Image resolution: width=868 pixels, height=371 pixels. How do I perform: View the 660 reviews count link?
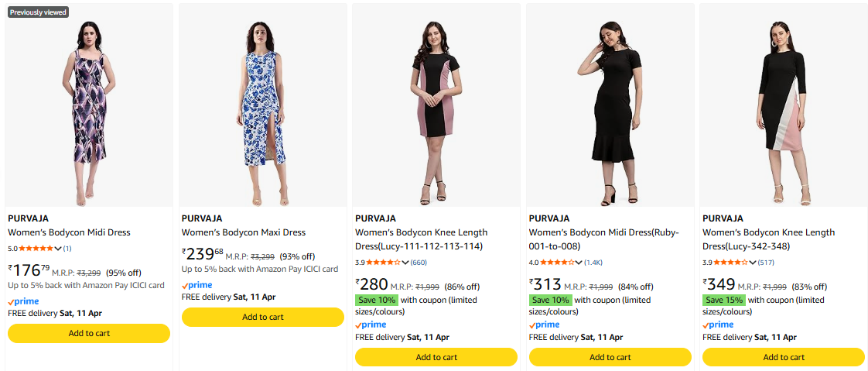[419, 263]
